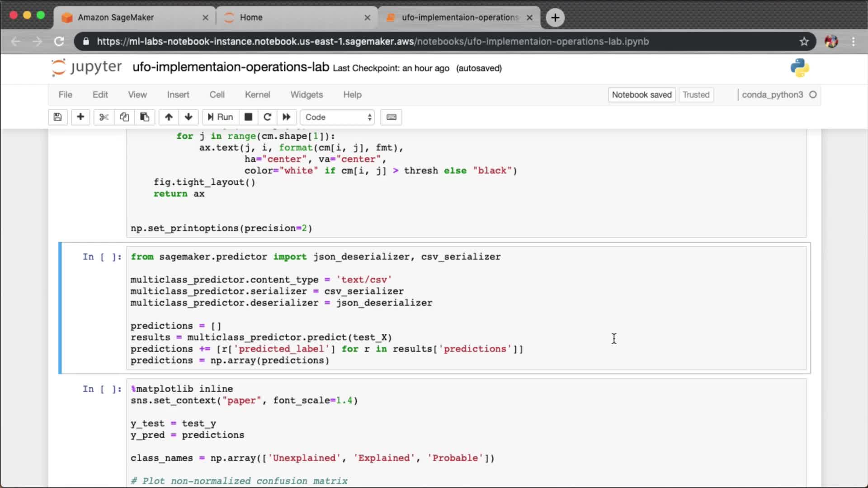Paste cells below icon

(145, 117)
